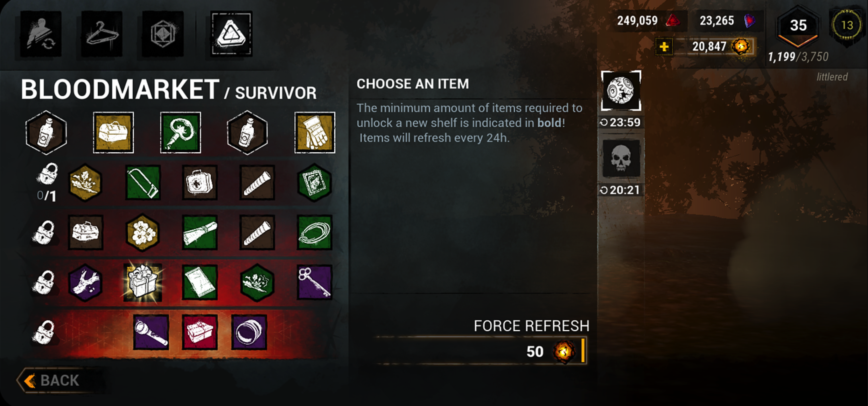
Task: Select the green wire spool add-on
Action: (x=314, y=232)
